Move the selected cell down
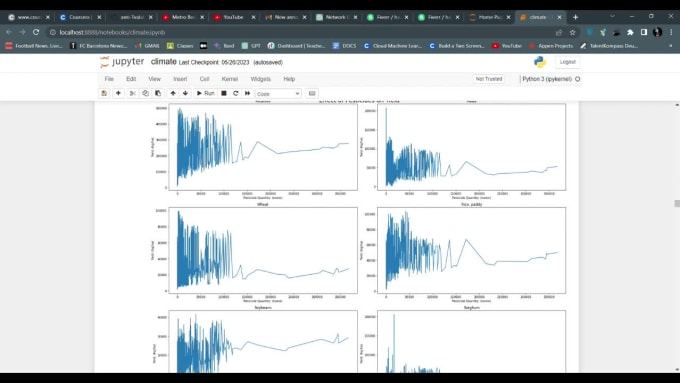Image resolution: width=680 pixels, height=383 pixels. 185,93
